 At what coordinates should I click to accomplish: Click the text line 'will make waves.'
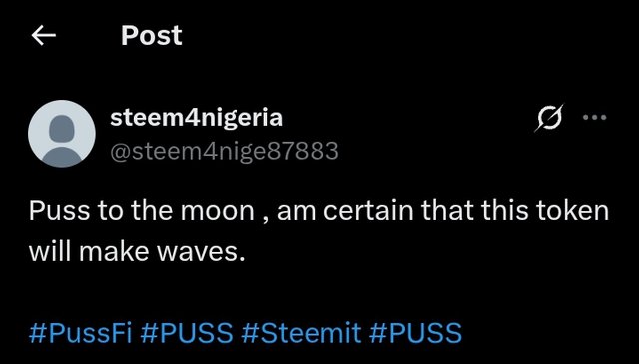tap(137, 252)
